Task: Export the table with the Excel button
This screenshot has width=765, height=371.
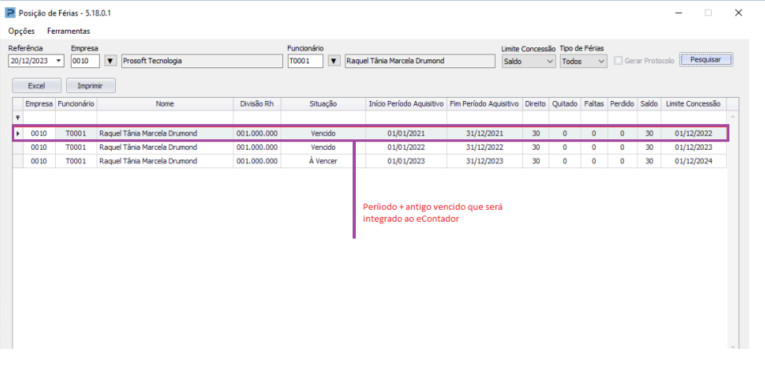Action: tap(37, 85)
